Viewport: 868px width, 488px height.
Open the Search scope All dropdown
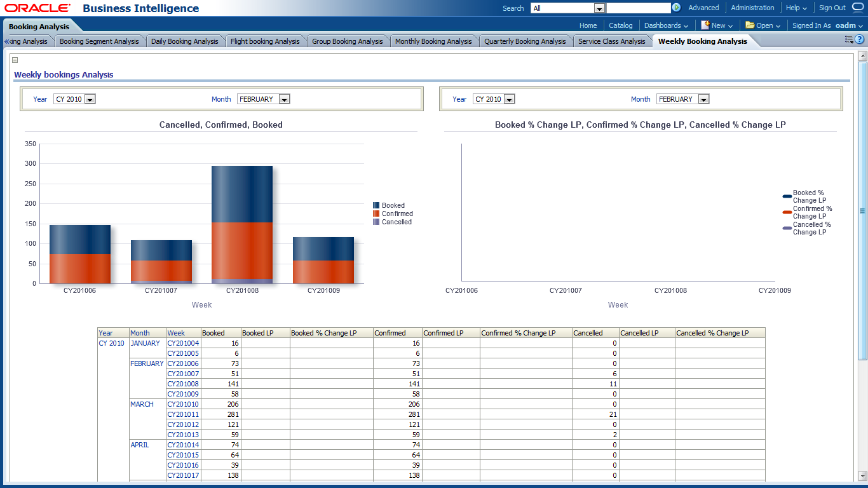click(599, 8)
